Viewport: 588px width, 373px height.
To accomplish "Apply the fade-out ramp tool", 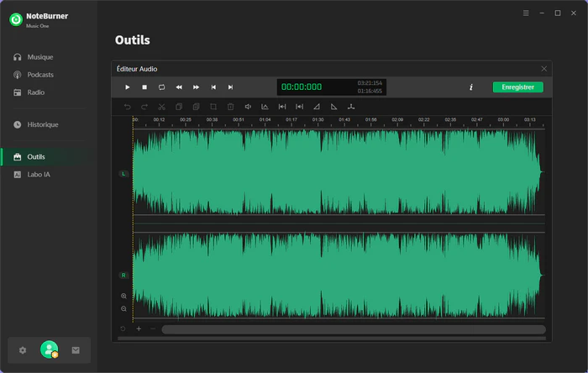I will 333,108.
